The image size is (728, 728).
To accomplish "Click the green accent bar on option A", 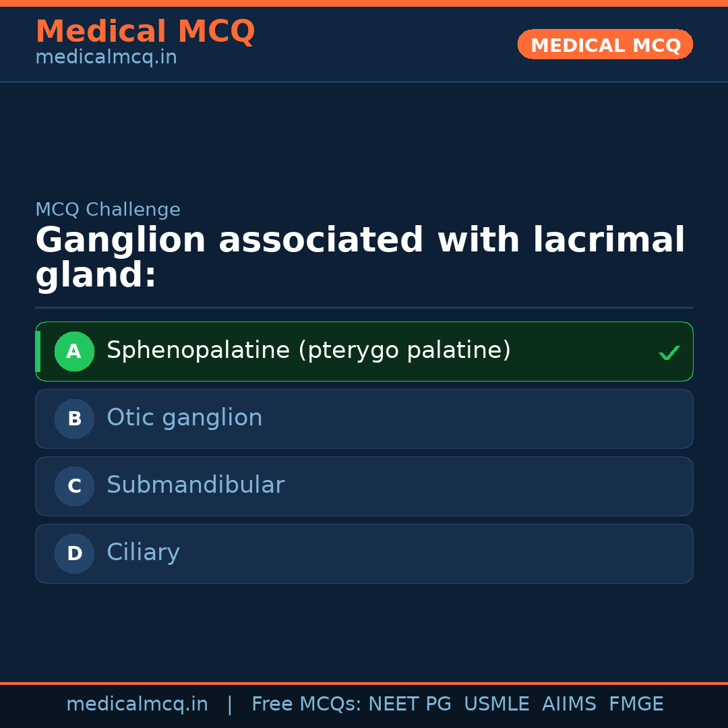I will tap(38, 351).
